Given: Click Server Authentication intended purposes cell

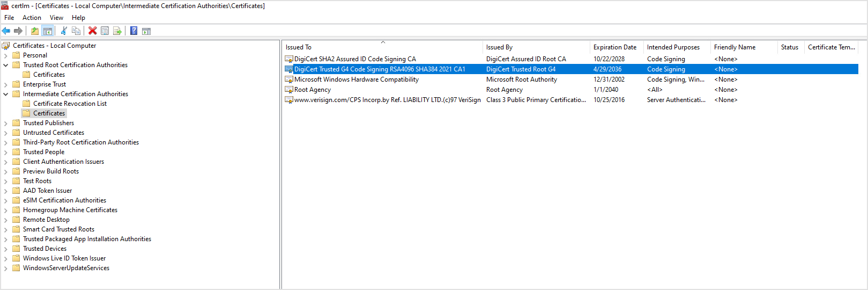Looking at the screenshot, I should coord(676,100).
